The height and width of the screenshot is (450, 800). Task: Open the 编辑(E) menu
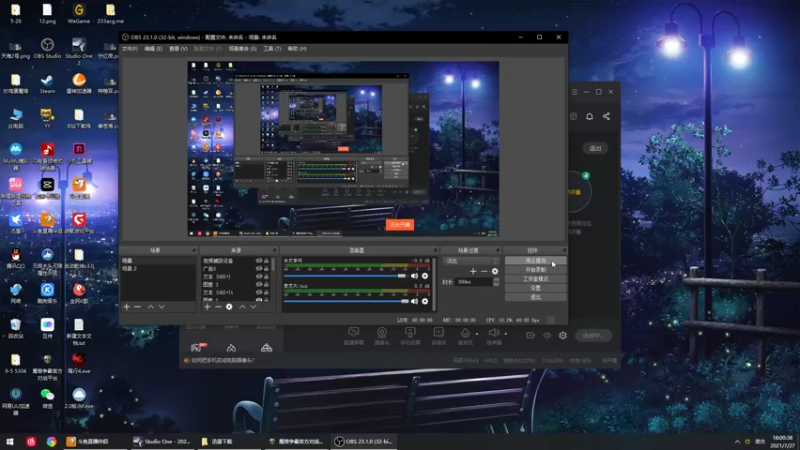pos(153,49)
